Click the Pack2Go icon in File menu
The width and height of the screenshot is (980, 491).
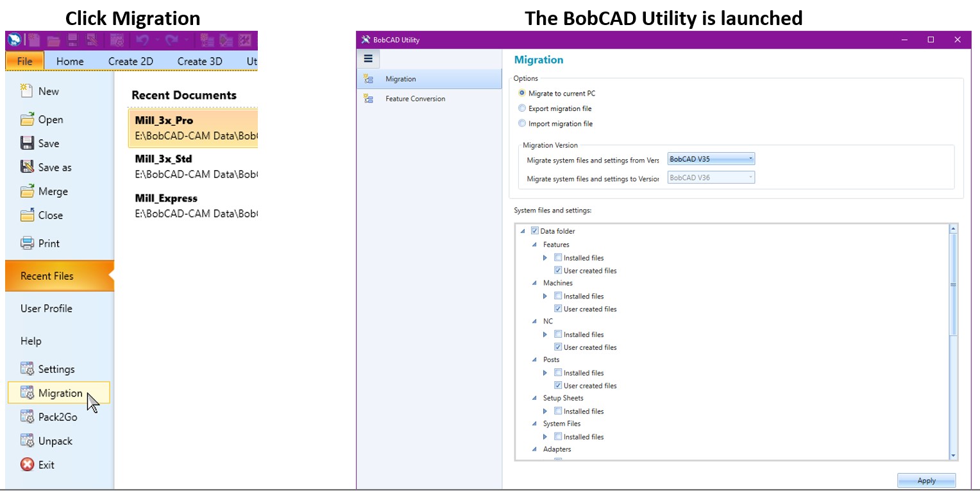click(x=27, y=417)
